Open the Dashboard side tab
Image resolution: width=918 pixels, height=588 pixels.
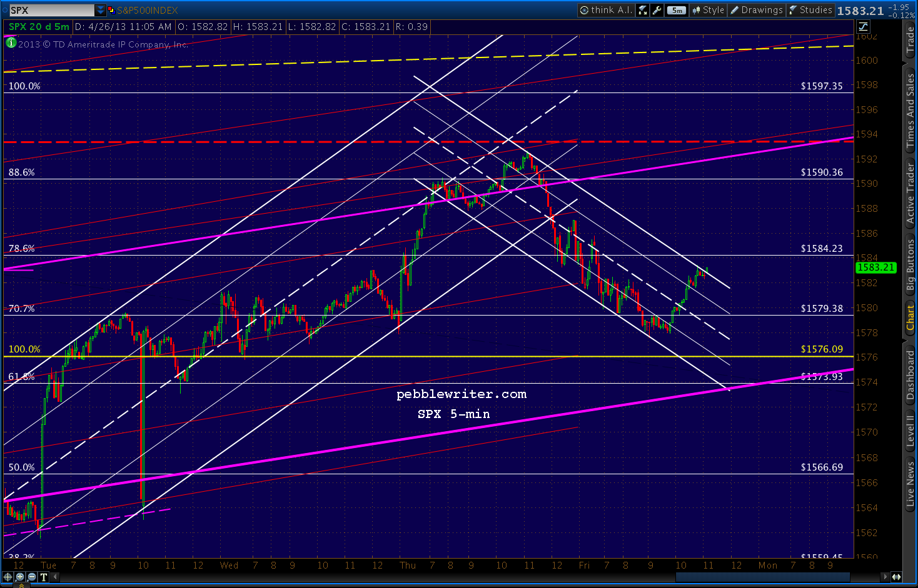910,376
